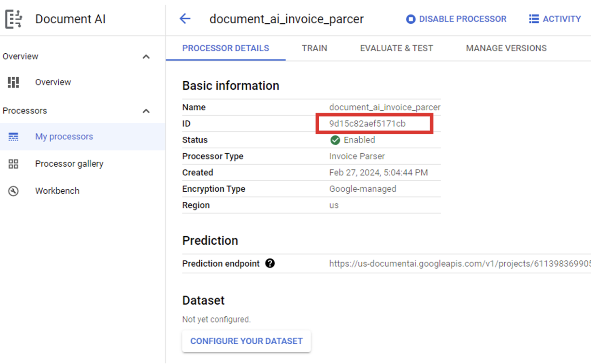This screenshot has height=364, width=591.
Task: Click the prediction endpoint URL text
Action: [x=460, y=264]
